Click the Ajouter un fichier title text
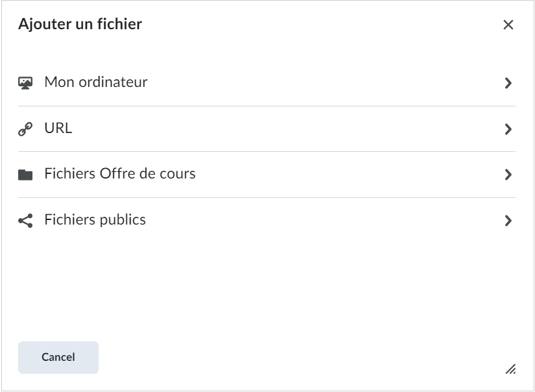The image size is (535, 392). point(80,24)
